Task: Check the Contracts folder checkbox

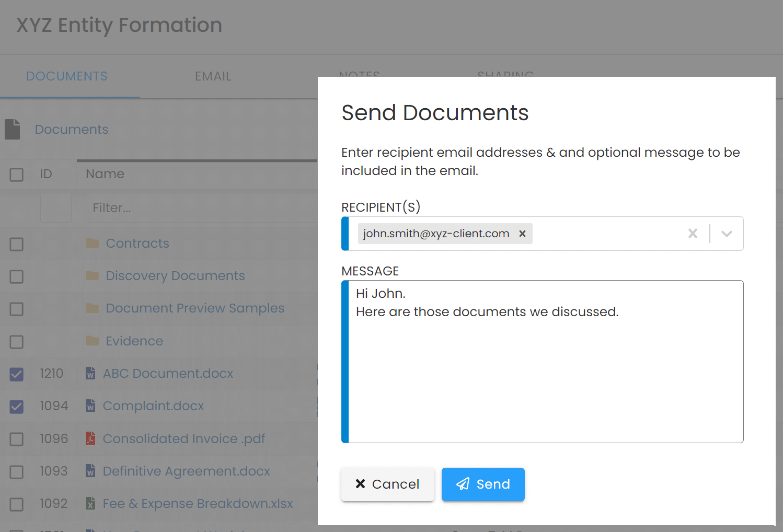Action: (17, 244)
